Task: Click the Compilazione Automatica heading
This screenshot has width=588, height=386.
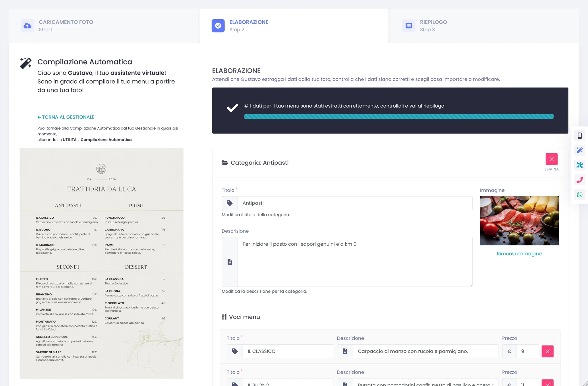Action: tap(85, 62)
